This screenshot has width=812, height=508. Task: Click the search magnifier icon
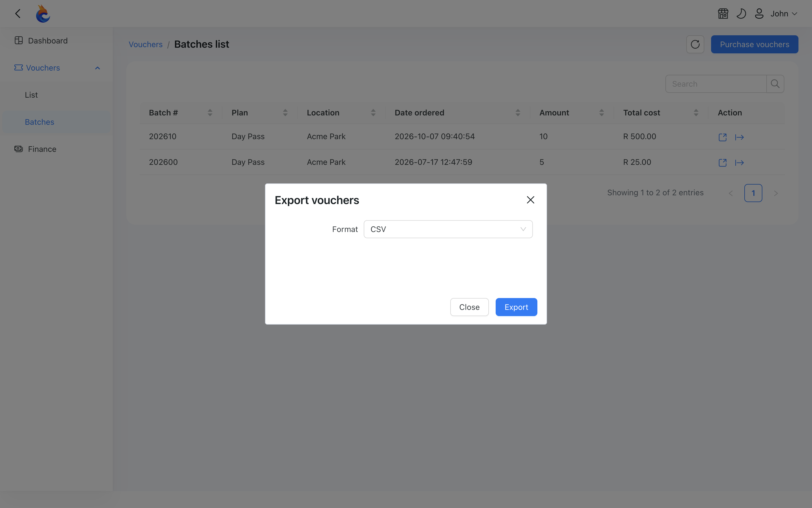tap(775, 84)
